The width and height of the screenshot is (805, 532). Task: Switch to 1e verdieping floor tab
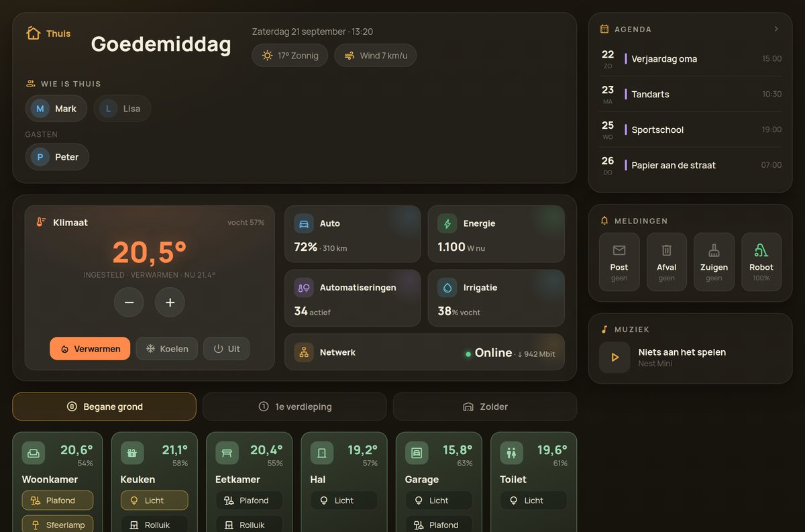[294, 407]
